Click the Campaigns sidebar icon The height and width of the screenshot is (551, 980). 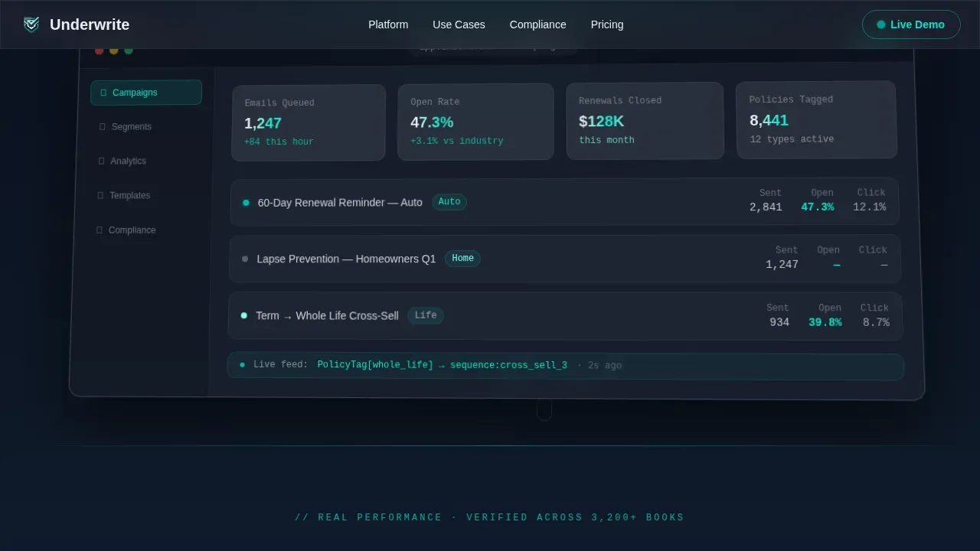tap(103, 93)
